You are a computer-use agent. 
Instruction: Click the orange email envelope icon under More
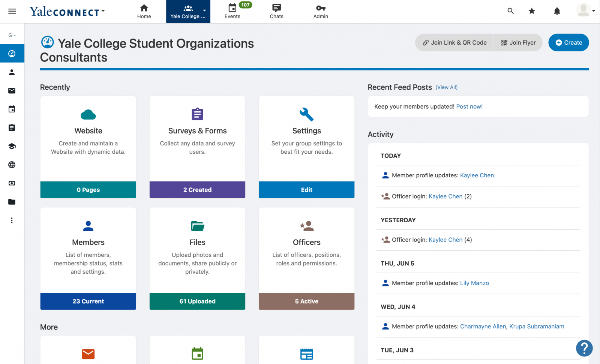point(88,354)
